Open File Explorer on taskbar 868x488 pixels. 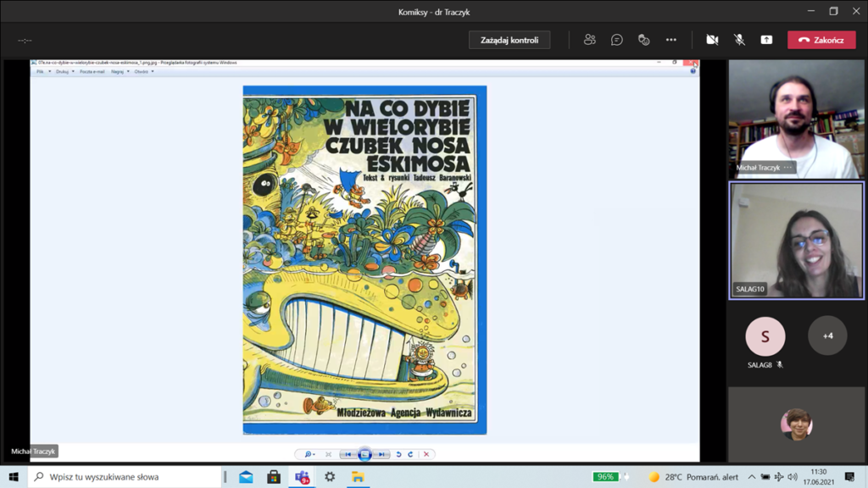coord(358,476)
